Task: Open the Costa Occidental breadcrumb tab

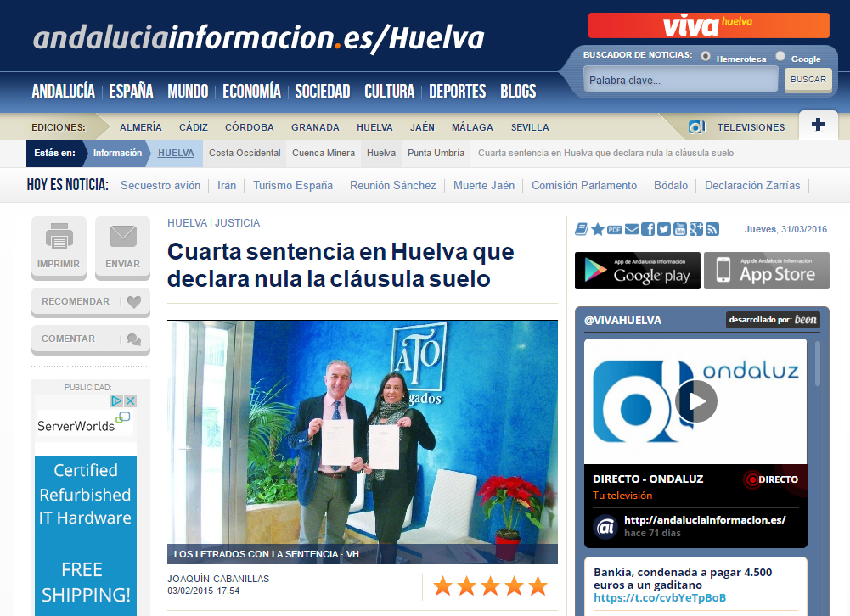Action: click(x=245, y=154)
